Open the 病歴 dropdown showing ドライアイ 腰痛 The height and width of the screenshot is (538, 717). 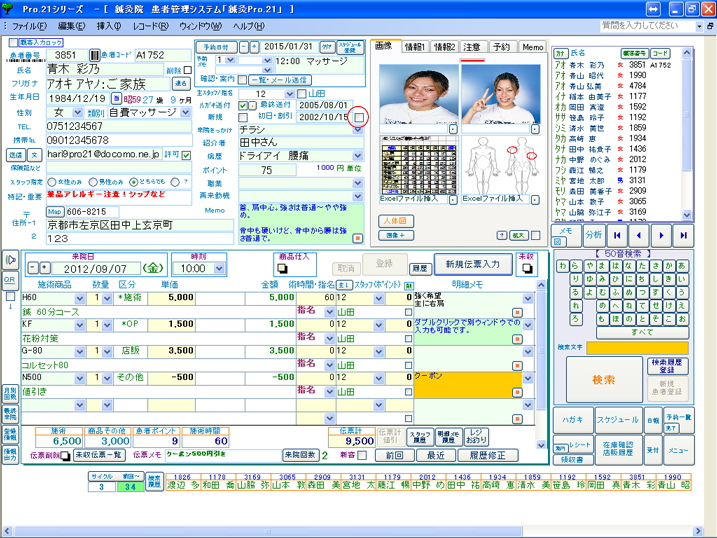358,156
